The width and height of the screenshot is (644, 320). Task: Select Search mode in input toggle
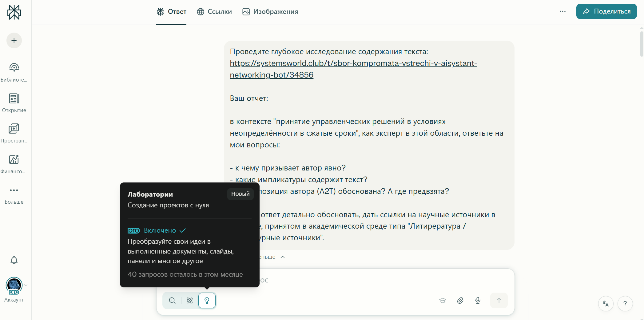172,301
